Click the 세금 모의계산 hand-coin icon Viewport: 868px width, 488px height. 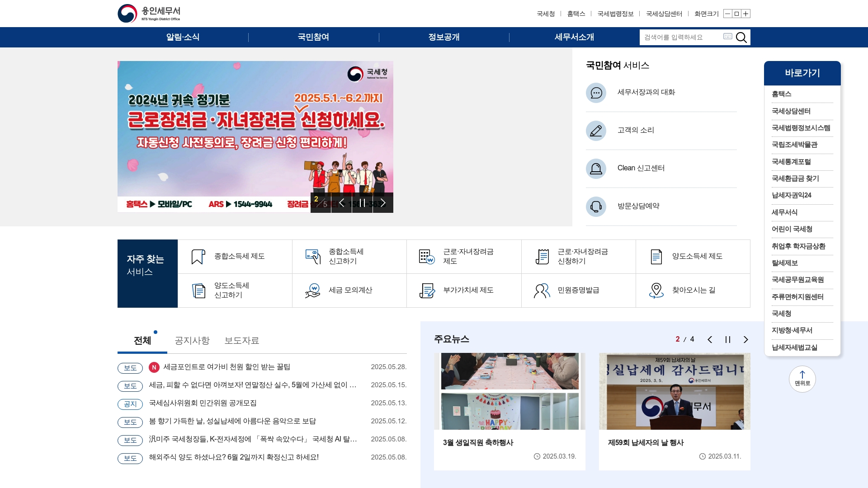tap(313, 291)
